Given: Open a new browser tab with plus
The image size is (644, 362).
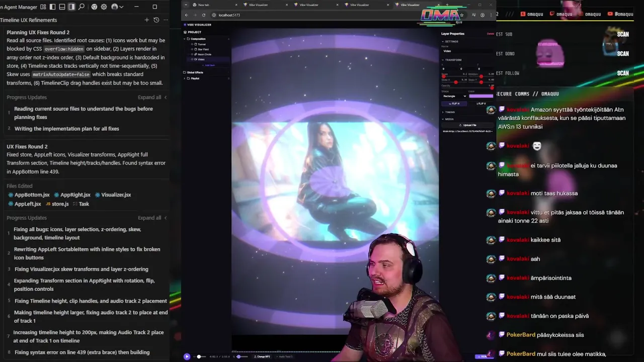Looking at the screenshot, I should point(447,5).
